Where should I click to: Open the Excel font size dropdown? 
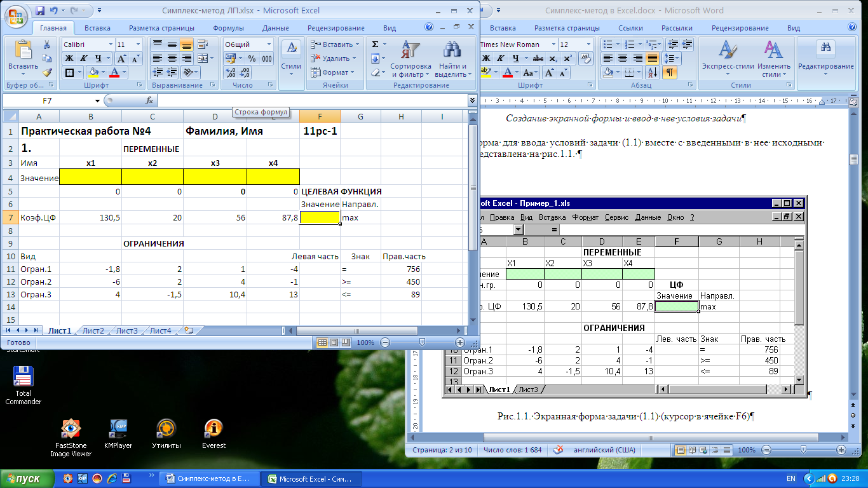pos(139,44)
